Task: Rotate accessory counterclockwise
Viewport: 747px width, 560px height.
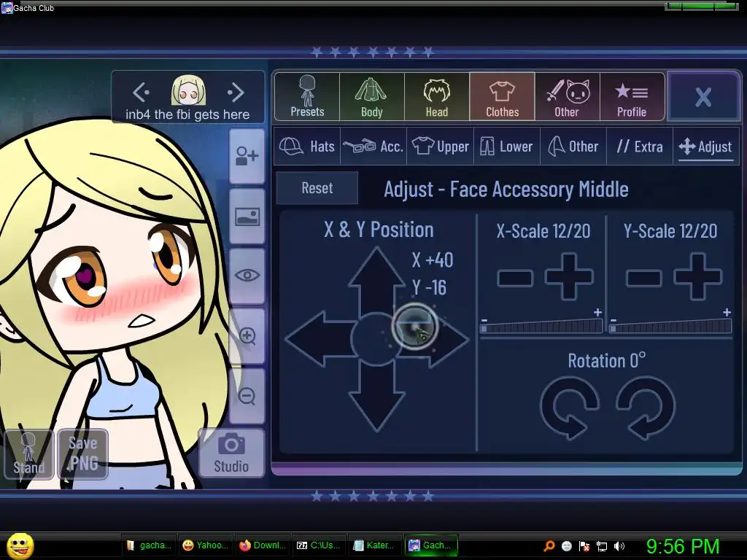Action: 569,408
